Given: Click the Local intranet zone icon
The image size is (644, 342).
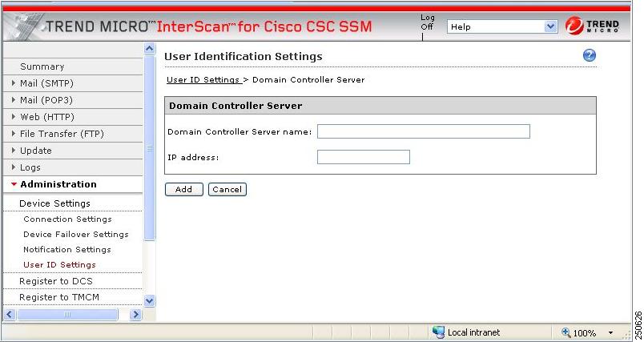Looking at the screenshot, I should pos(438,332).
